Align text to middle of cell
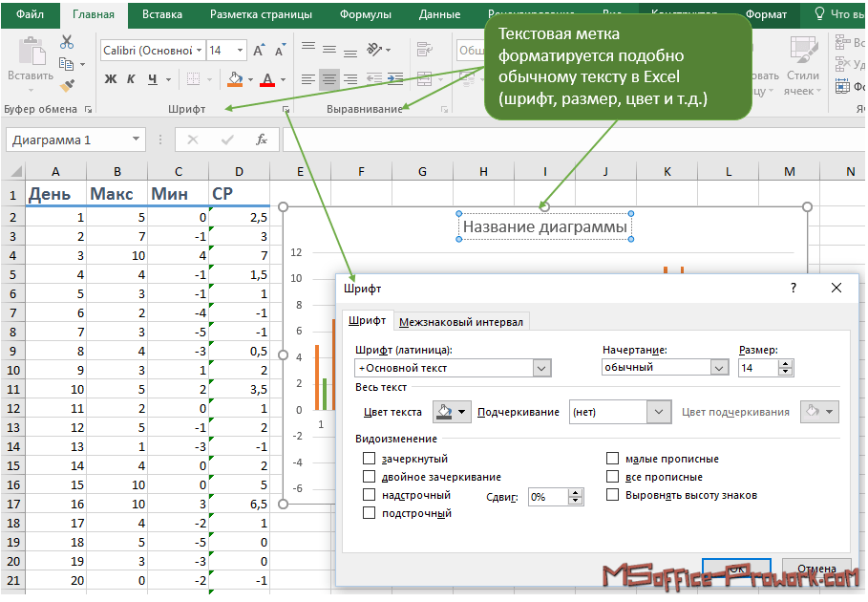Image resolution: width=868 pixels, height=602 pixels. (x=329, y=50)
